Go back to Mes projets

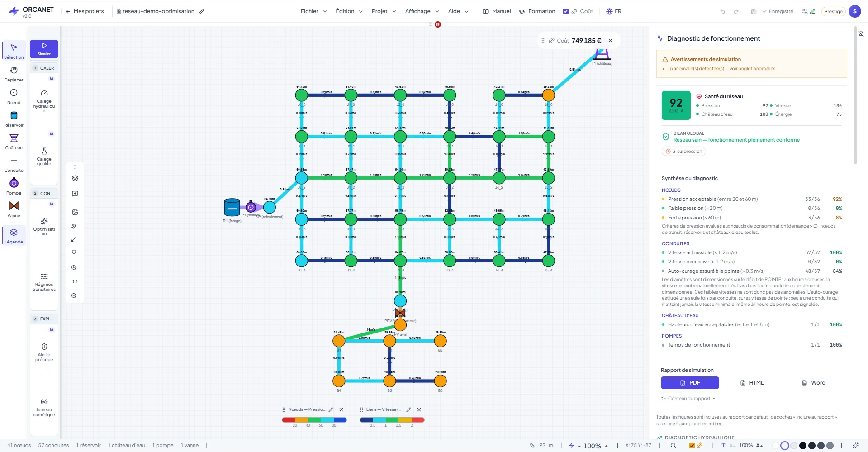click(x=85, y=11)
